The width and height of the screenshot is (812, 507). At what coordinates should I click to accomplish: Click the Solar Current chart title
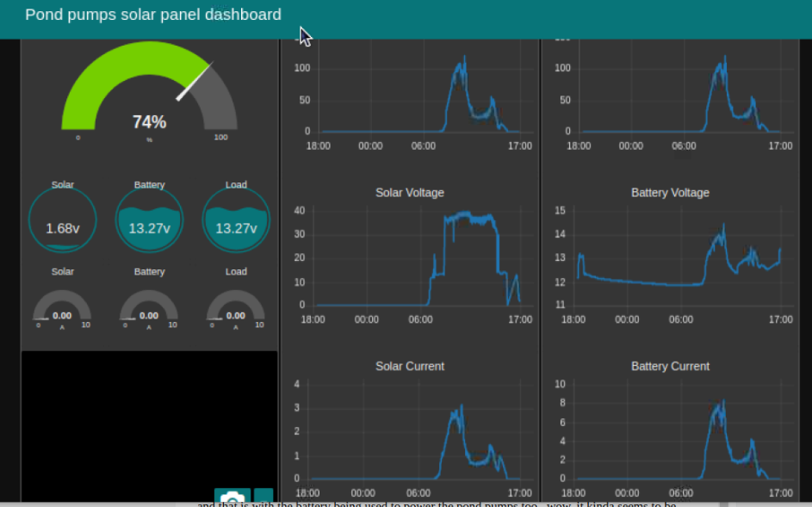pos(410,366)
